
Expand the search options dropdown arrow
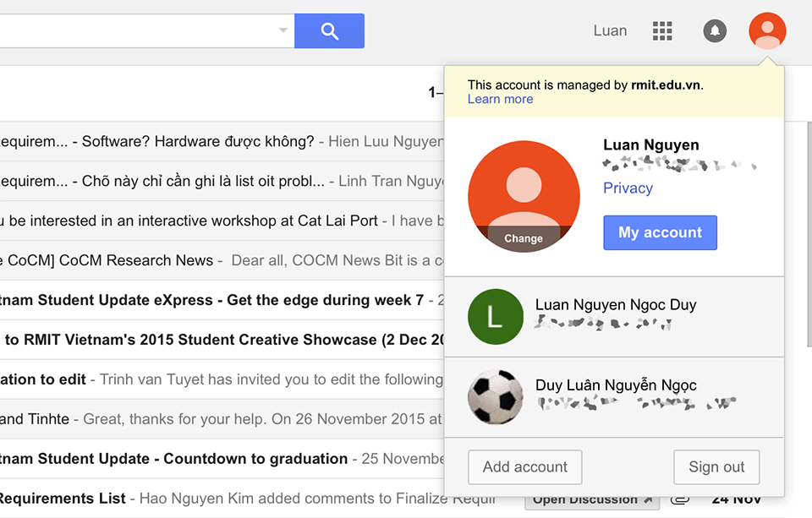[281, 30]
